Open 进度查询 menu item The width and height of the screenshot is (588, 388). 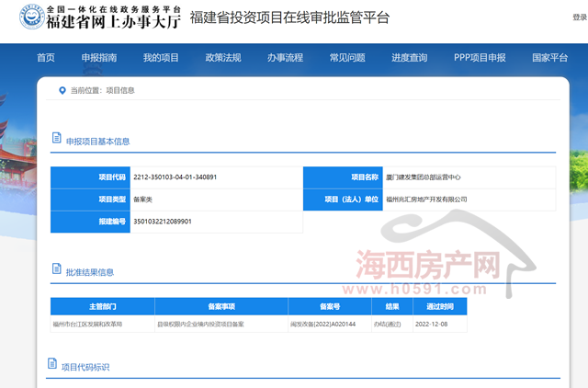pyautogui.click(x=410, y=57)
